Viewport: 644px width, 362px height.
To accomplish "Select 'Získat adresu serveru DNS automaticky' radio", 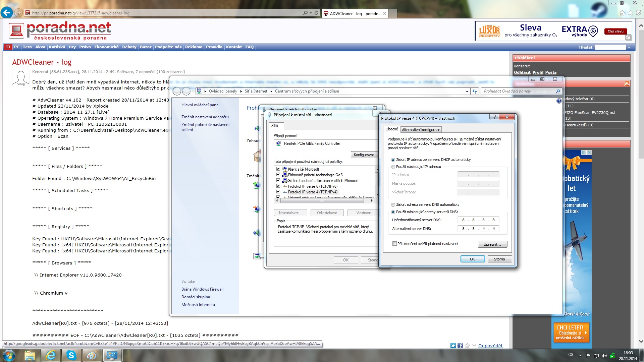I will tap(393, 205).
